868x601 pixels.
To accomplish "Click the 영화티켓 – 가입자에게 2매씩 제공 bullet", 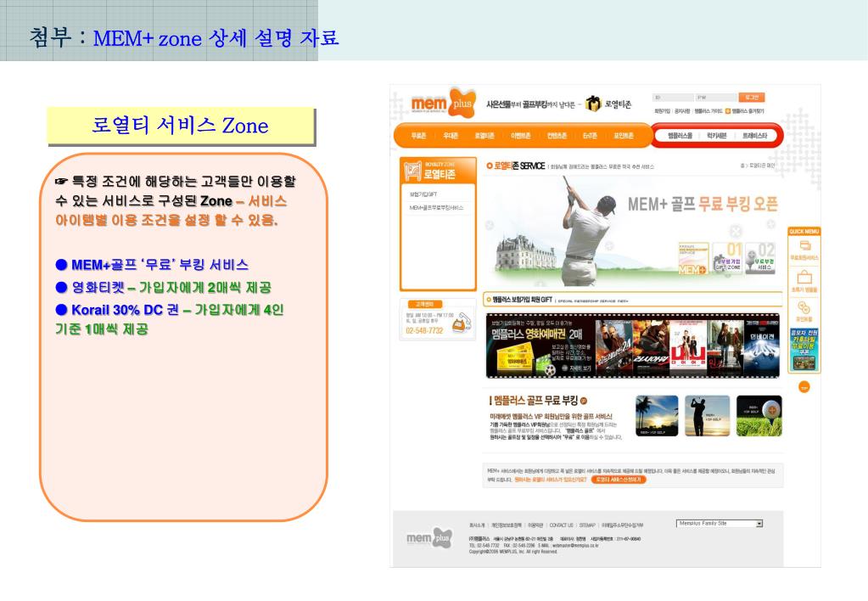I will 163,288.
